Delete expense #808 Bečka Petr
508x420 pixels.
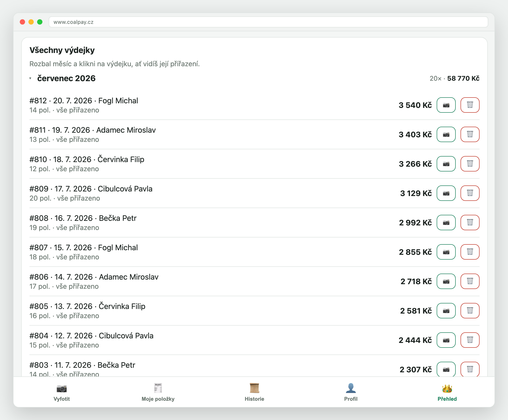tap(470, 223)
